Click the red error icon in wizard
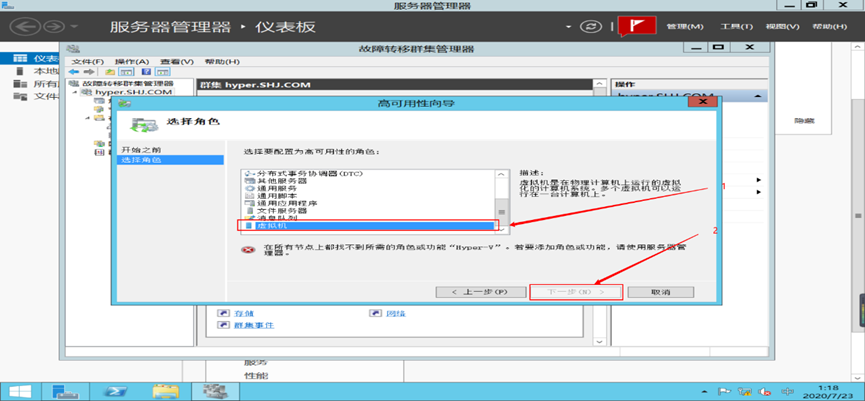Viewport: 865px width, 401px height. pos(248,250)
